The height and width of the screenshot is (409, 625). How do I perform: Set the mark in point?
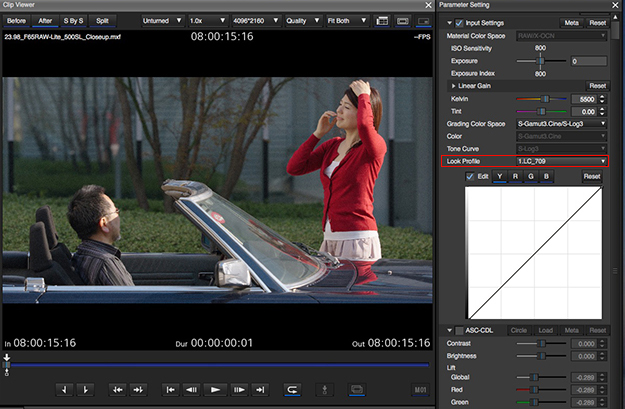coord(62,389)
